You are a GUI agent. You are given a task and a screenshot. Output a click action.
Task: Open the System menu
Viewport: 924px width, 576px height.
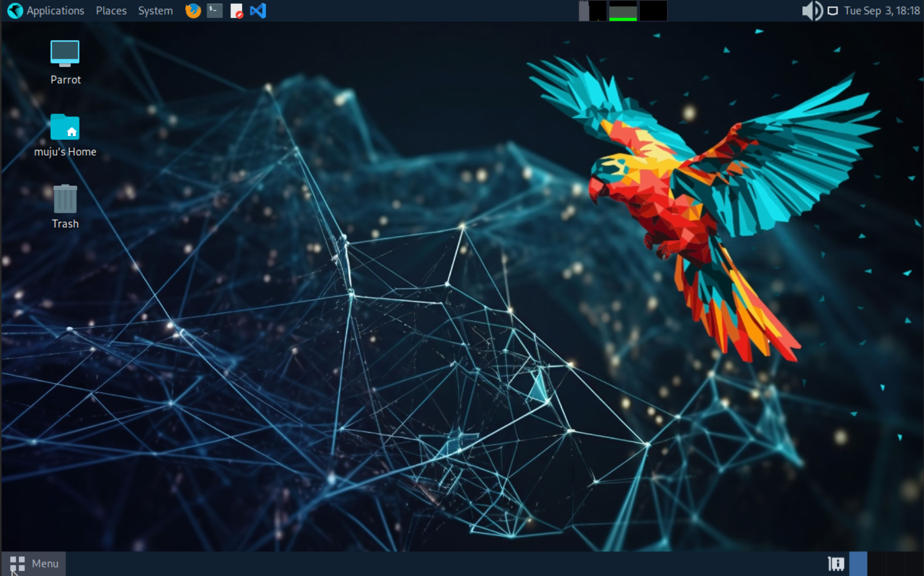(155, 11)
